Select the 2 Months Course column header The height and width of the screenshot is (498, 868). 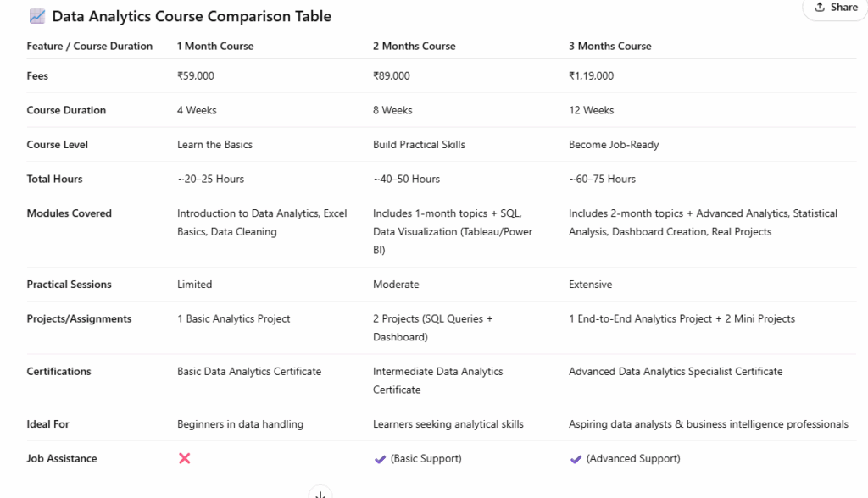click(x=414, y=46)
